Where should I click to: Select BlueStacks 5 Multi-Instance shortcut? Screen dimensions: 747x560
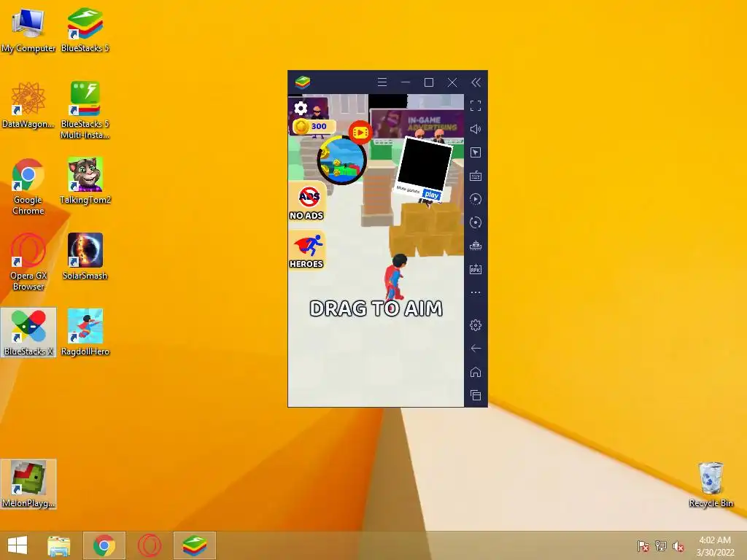[x=85, y=111]
